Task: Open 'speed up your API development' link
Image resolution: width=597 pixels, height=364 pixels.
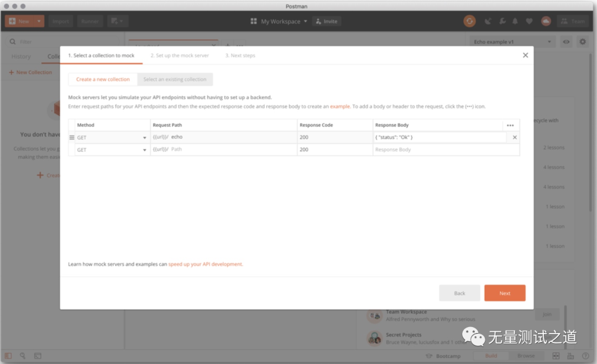Action: [x=205, y=264]
